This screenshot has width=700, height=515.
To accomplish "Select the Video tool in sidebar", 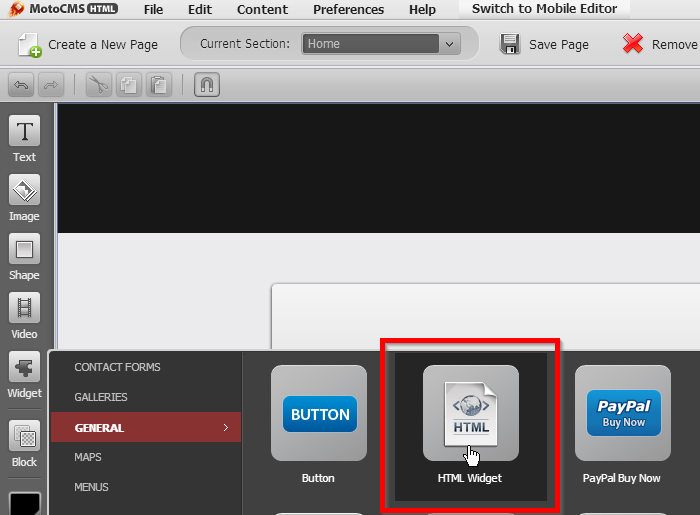I will tap(24, 316).
